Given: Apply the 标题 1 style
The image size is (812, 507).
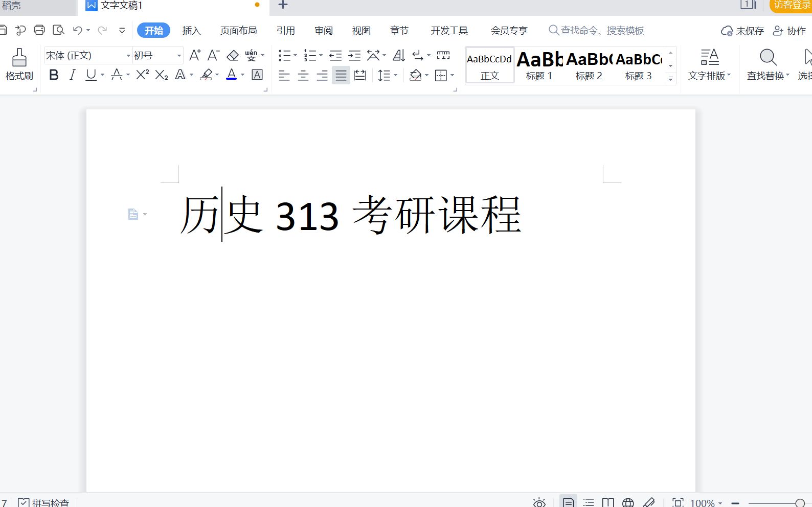Looking at the screenshot, I should [x=539, y=65].
